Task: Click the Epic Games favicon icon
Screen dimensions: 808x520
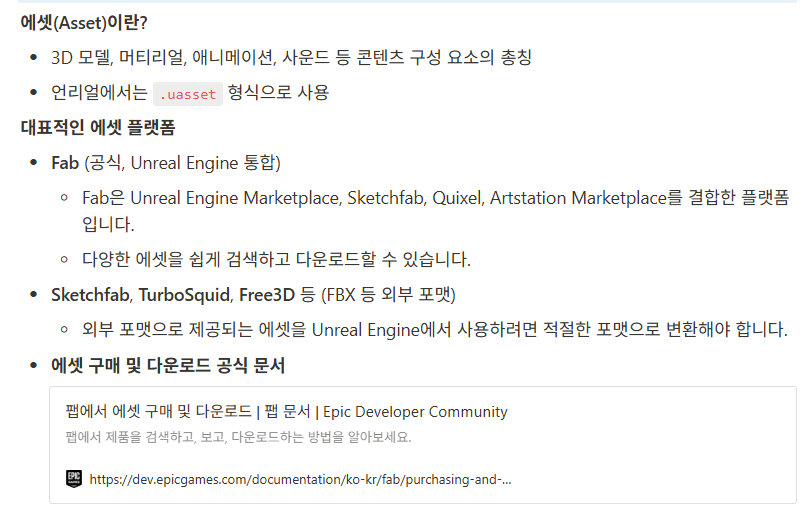Action: point(74,479)
